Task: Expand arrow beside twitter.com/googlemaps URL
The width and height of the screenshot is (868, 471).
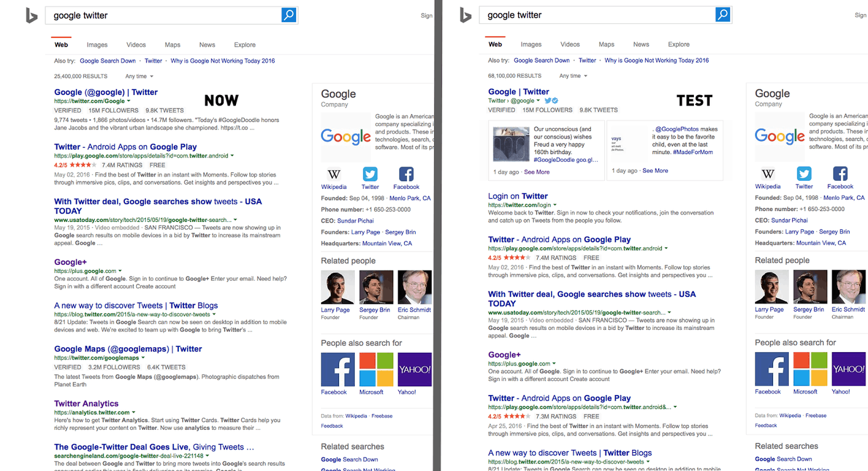Action: click(143, 358)
